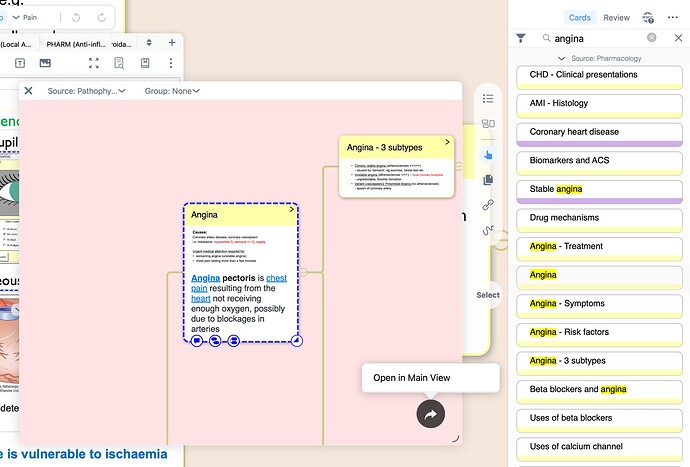Image resolution: width=690 pixels, height=467 pixels.
Task: Open the sync help icon beside Review
Action: (x=648, y=18)
